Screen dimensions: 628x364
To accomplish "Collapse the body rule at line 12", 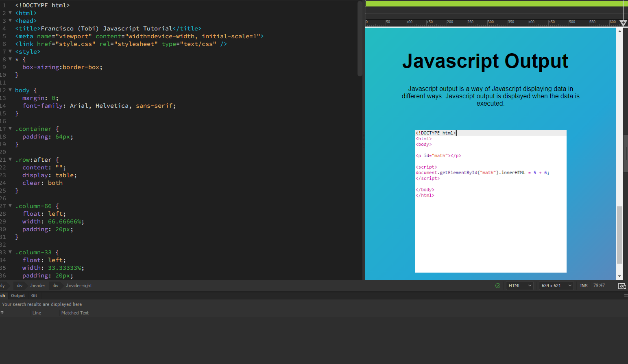I will [10, 90].
